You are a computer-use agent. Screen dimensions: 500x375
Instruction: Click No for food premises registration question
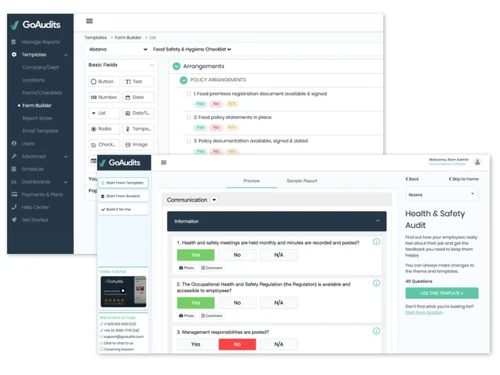(x=216, y=104)
